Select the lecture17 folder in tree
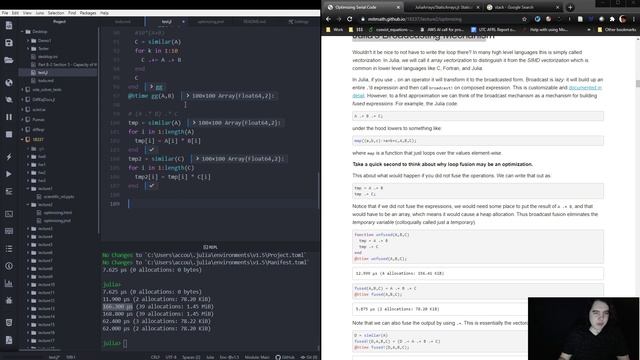The image size is (640, 360). click(x=46, y=341)
